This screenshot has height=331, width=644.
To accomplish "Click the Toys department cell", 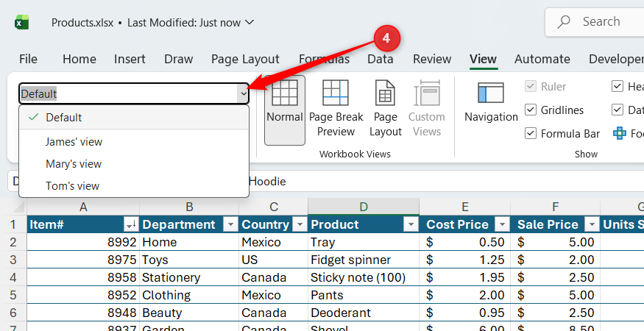I will click(189, 260).
